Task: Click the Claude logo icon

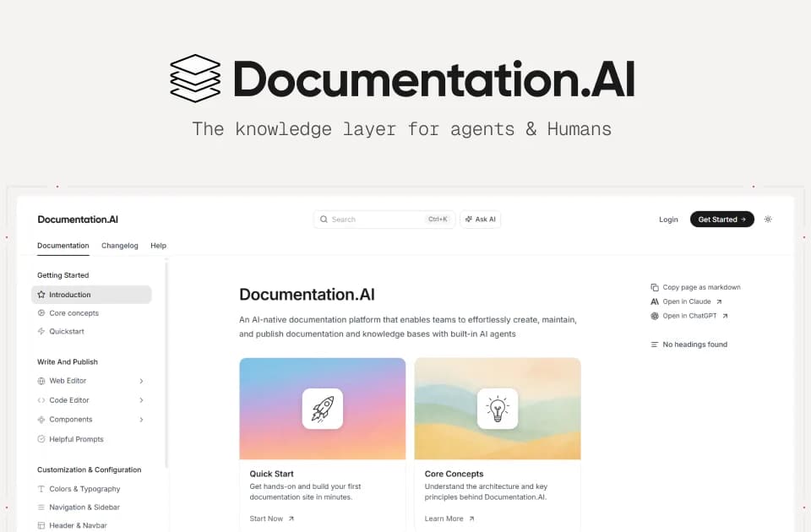Action: tap(654, 301)
